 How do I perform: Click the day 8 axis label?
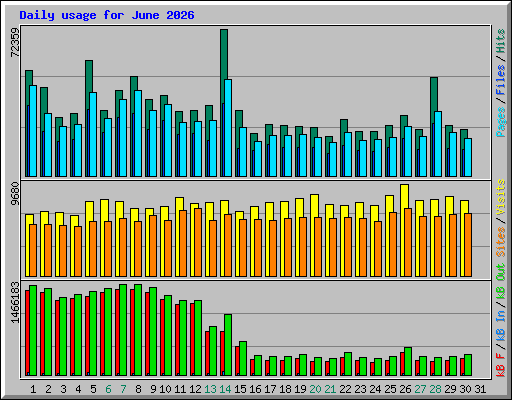138,389
